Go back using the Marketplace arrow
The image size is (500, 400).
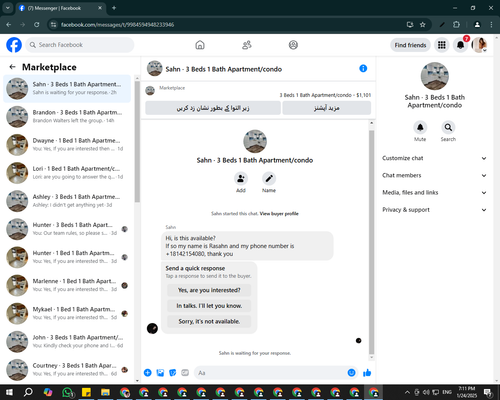(12, 67)
